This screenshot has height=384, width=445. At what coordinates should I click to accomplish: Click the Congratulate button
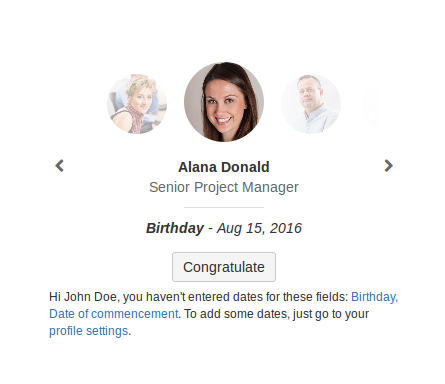pyautogui.click(x=224, y=267)
